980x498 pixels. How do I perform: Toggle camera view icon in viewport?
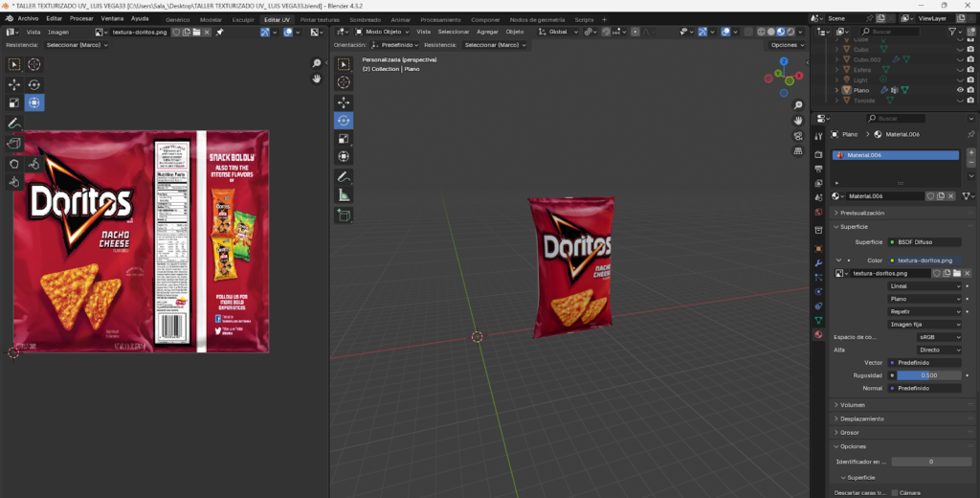coord(798,136)
